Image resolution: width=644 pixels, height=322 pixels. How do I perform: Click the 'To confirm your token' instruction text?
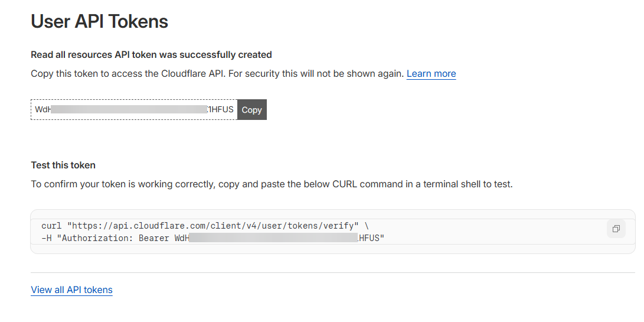(272, 184)
